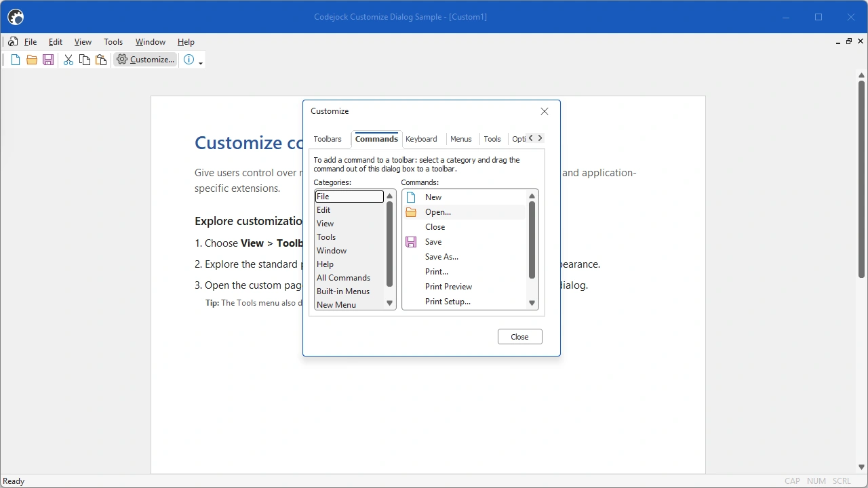Click the Open folder toolbar icon

[32, 60]
